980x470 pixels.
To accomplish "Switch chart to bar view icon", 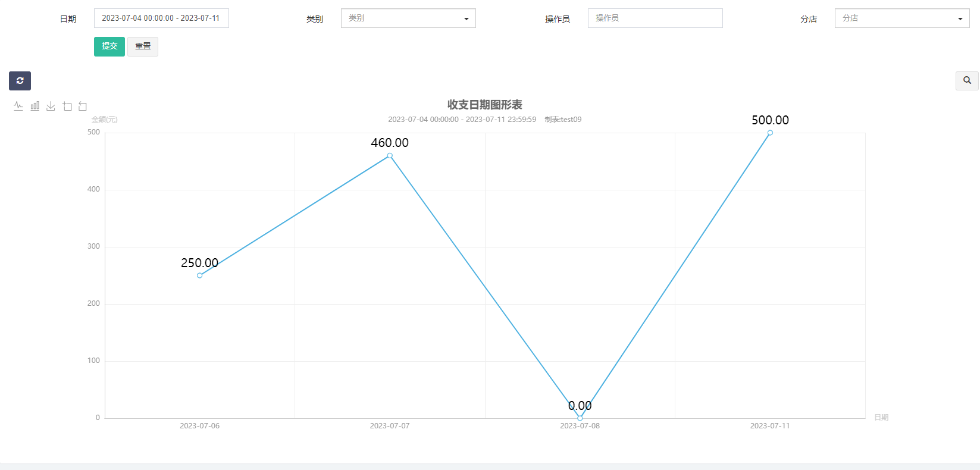I will 35,106.
